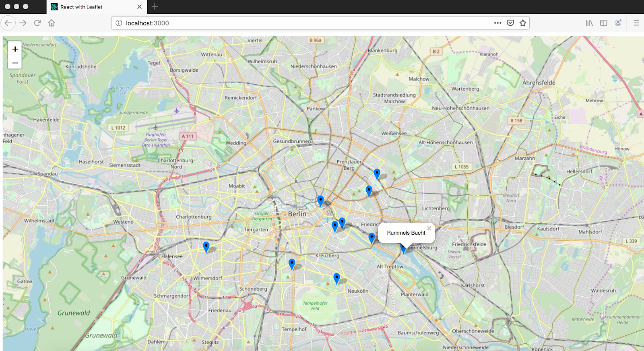Viewport: 644px width, 351px height.
Task: Click the Alt-Treptow label on map
Action: click(x=390, y=266)
